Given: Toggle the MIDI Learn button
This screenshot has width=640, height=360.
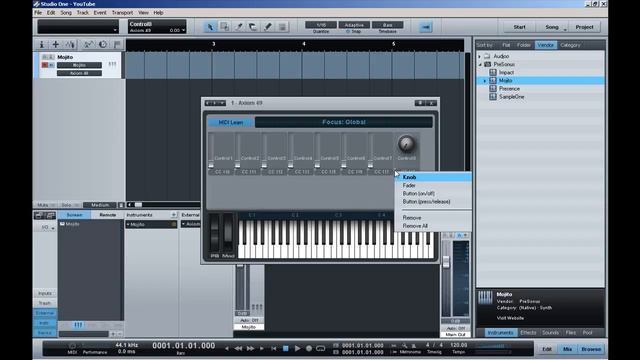Looking at the screenshot, I should (231, 122).
